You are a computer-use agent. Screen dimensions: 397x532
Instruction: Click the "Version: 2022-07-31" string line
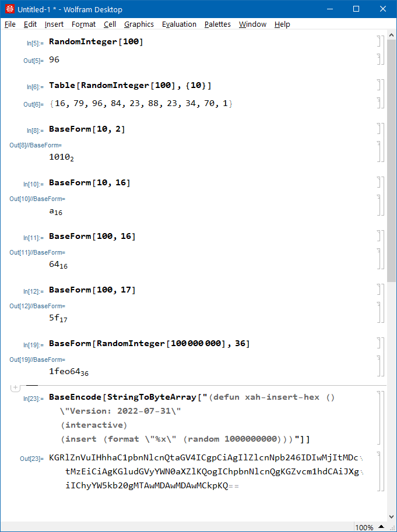point(121,411)
